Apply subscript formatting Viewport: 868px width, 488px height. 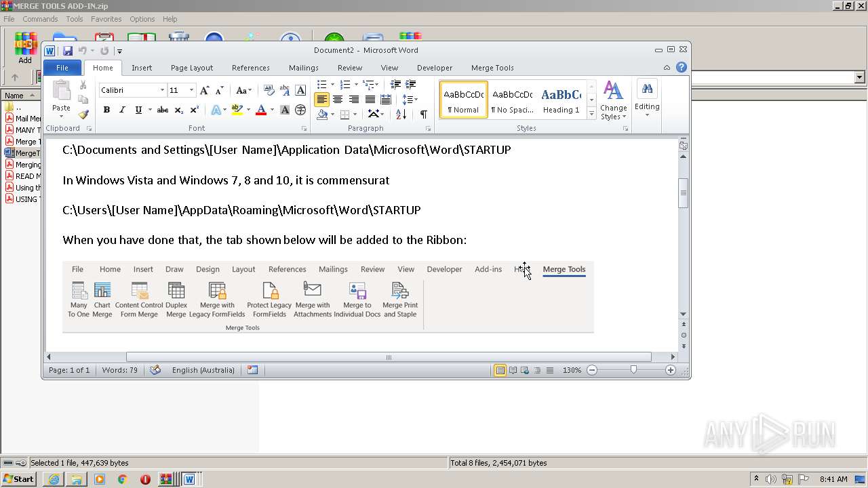coord(178,110)
